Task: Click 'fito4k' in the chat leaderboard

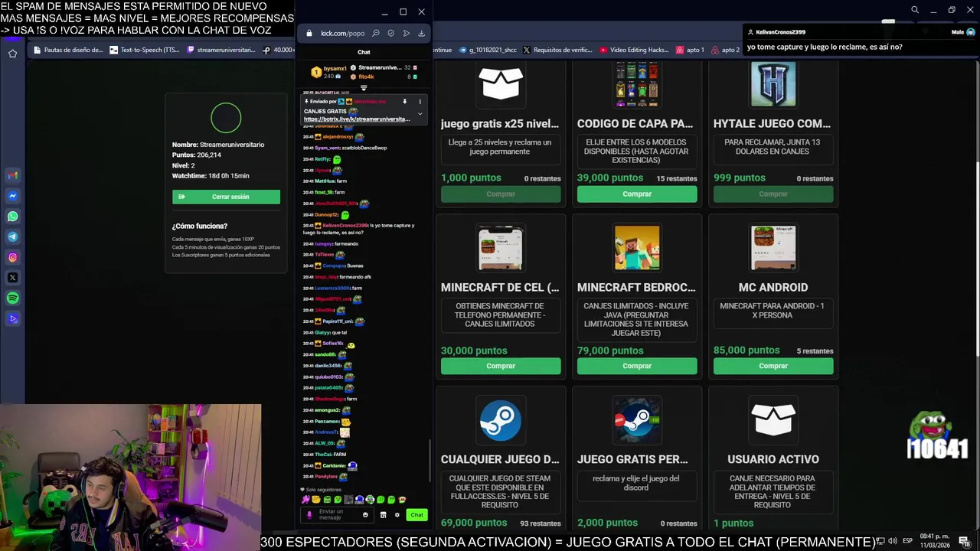Action: 366,77
